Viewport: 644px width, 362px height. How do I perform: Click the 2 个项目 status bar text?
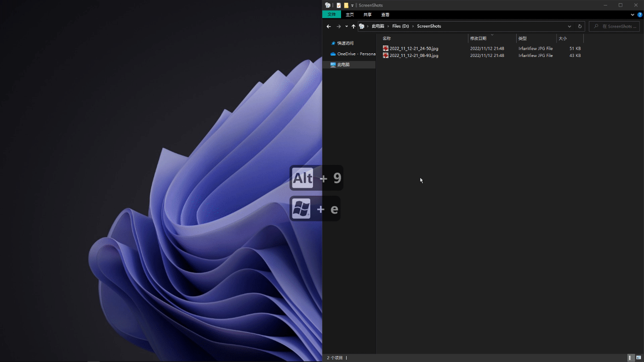click(x=335, y=357)
